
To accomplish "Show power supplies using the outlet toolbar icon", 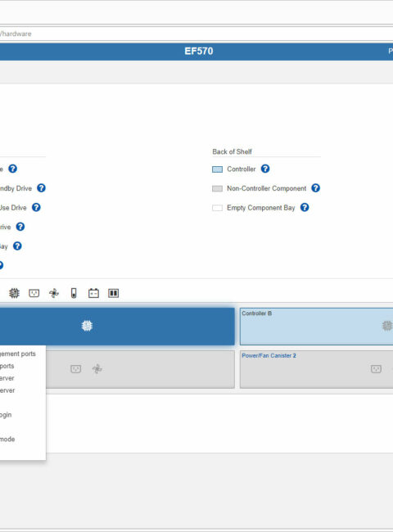I will tap(34, 293).
